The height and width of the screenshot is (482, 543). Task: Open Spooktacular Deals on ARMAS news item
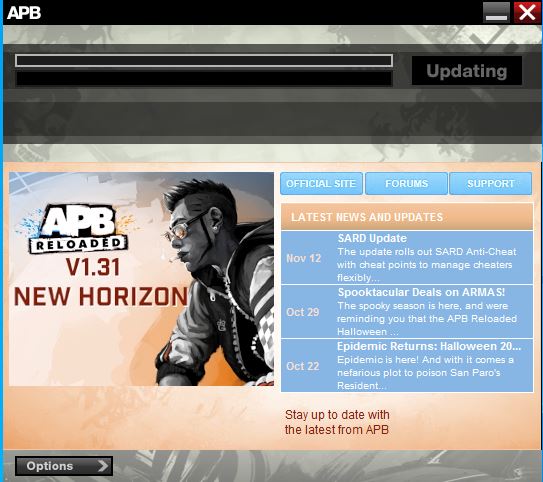pos(407,312)
